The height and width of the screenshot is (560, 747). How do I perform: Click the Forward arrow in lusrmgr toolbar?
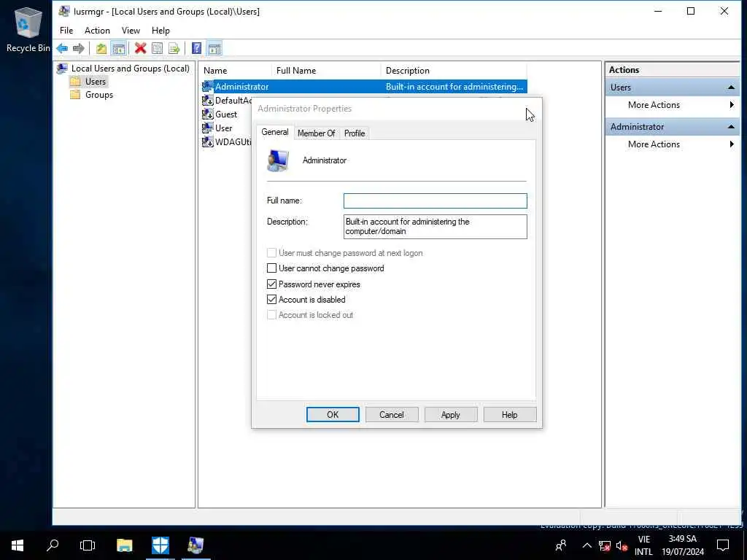pos(79,48)
